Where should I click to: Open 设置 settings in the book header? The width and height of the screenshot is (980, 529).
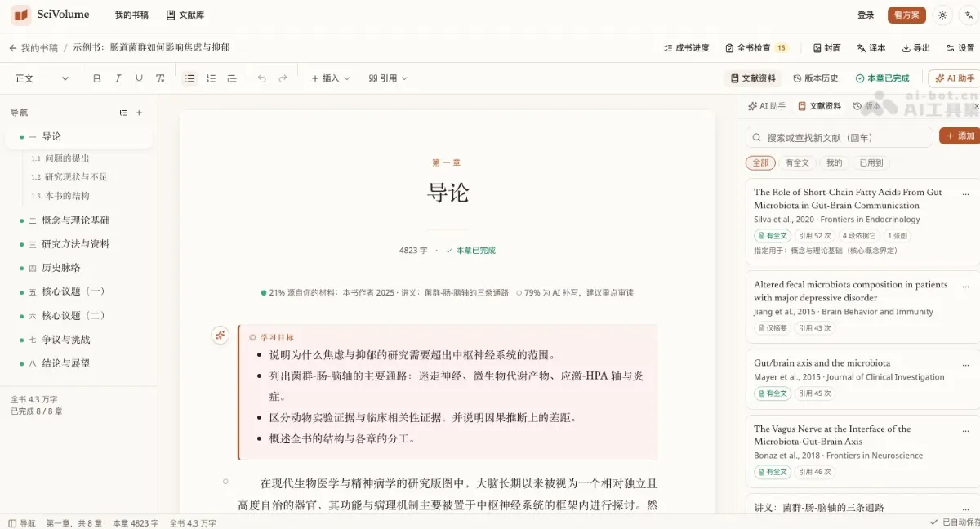coord(960,48)
